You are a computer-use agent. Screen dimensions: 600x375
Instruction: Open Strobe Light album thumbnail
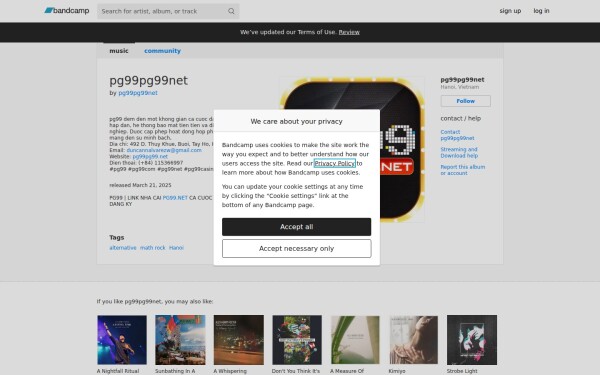472,340
